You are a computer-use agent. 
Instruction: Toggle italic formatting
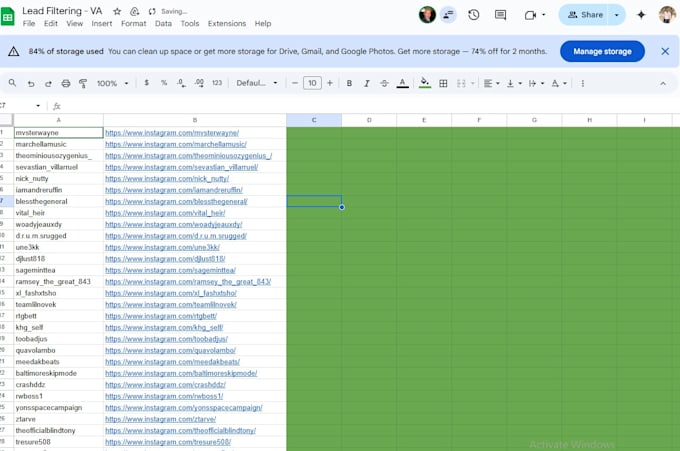[x=367, y=83]
